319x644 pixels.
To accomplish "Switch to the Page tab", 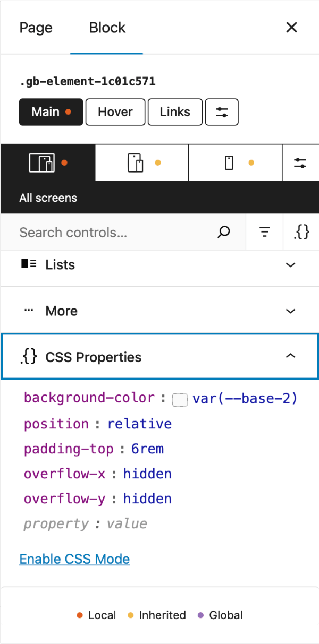I will (x=36, y=28).
